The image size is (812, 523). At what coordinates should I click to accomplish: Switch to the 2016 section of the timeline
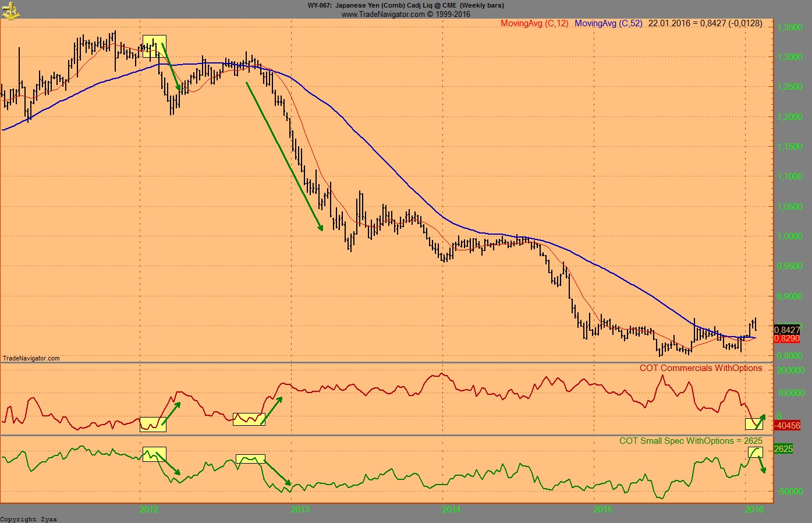(x=756, y=509)
